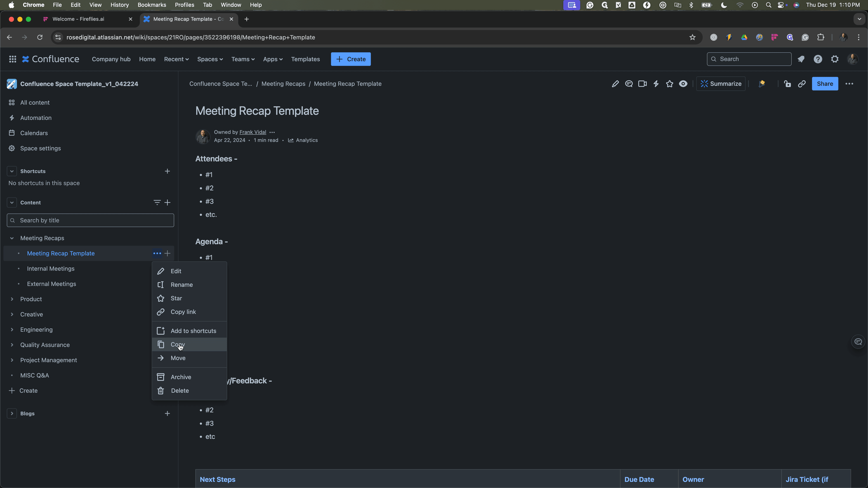Open the page restrictions lock icon

[788, 84]
